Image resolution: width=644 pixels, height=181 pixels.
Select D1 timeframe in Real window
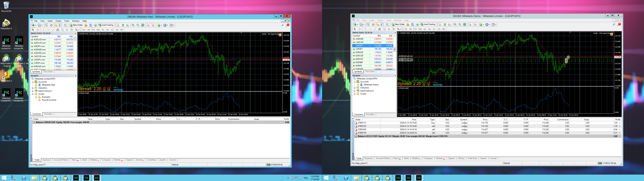tap(112, 30)
